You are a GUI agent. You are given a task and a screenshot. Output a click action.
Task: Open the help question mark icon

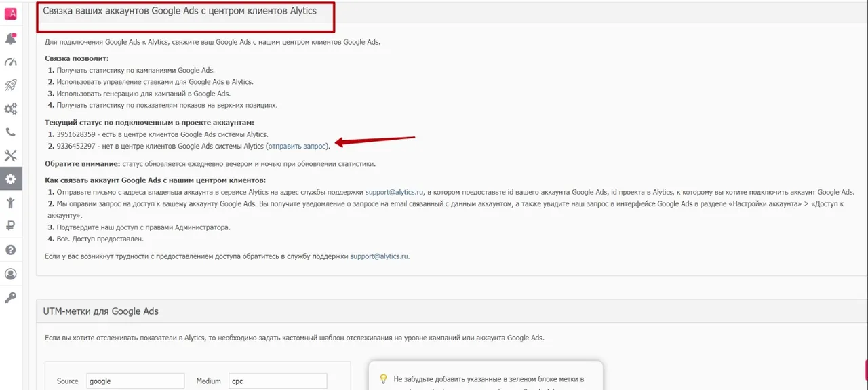11,250
